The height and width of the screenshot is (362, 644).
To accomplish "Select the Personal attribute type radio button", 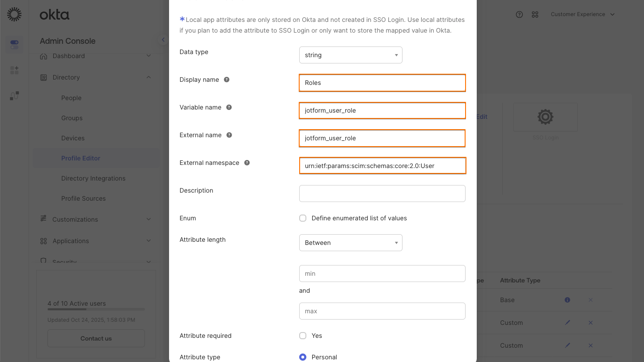I will pyautogui.click(x=303, y=357).
